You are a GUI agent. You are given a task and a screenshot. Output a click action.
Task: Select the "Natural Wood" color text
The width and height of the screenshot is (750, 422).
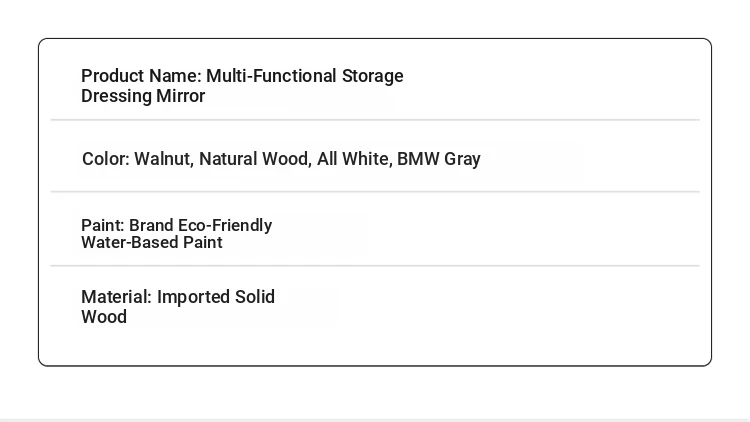[255, 159]
